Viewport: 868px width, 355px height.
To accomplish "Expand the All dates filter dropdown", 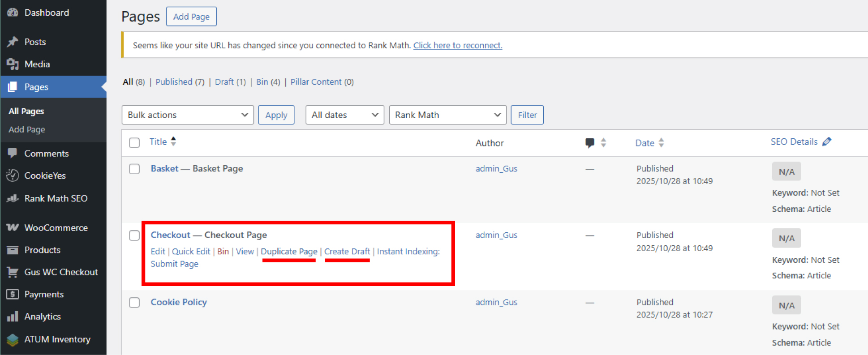I will click(x=344, y=115).
